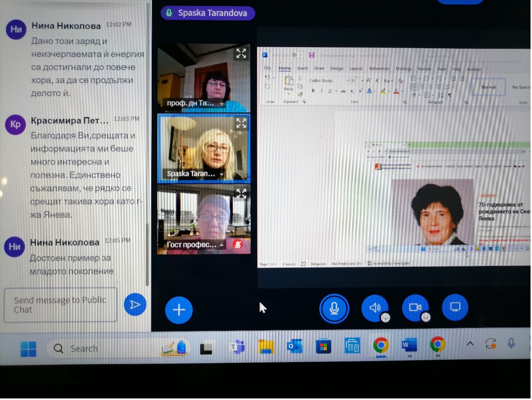Select the Normal style in Word
This screenshot has width=532, height=400.
(x=489, y=87)
